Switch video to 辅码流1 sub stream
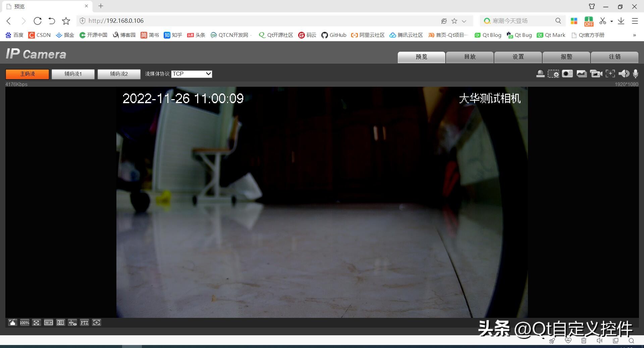The width and height of the screenshot is (644, 348). coord(73,74)
